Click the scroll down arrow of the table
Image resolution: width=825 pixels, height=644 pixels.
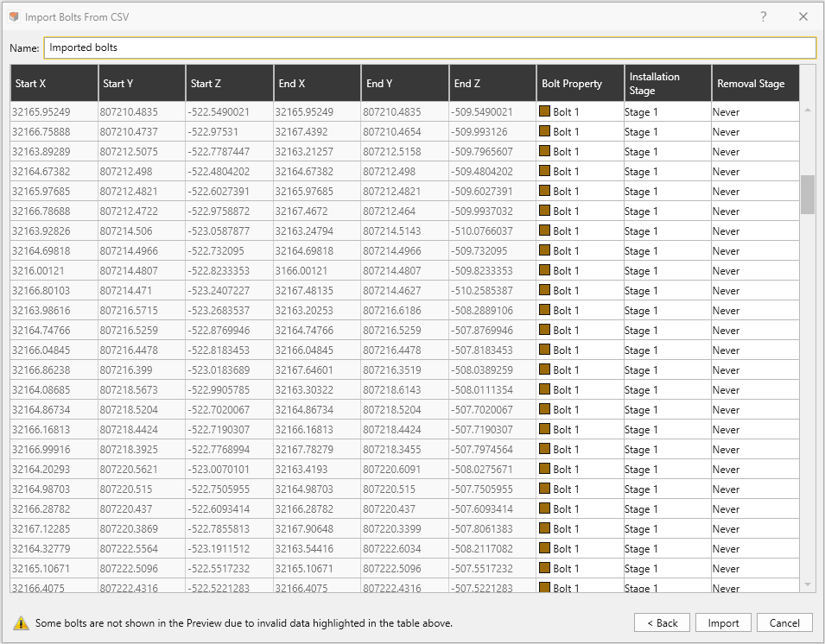pyautogui.click(x=808, y=584)
